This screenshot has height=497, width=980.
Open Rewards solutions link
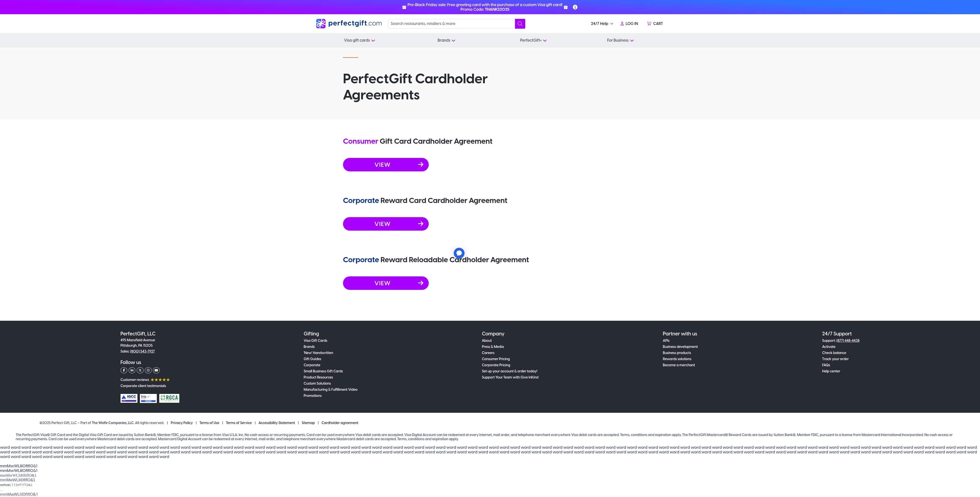(677, 359)
